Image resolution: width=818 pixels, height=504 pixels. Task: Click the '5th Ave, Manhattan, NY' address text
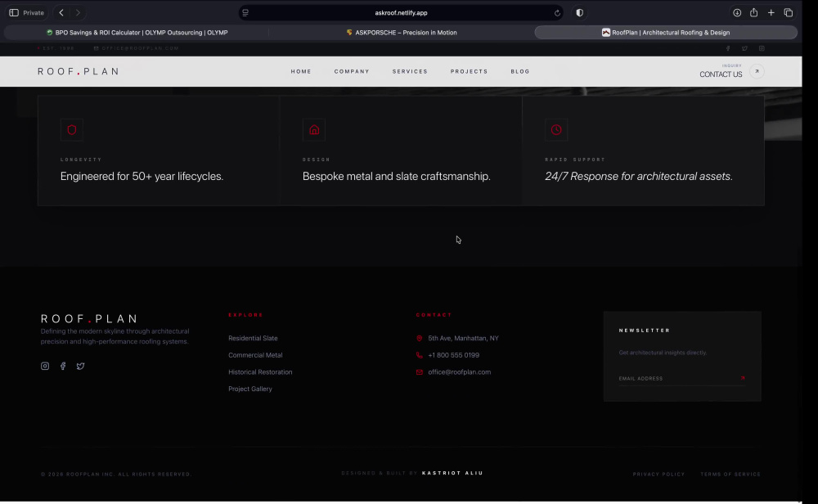[x=463, y=338]
